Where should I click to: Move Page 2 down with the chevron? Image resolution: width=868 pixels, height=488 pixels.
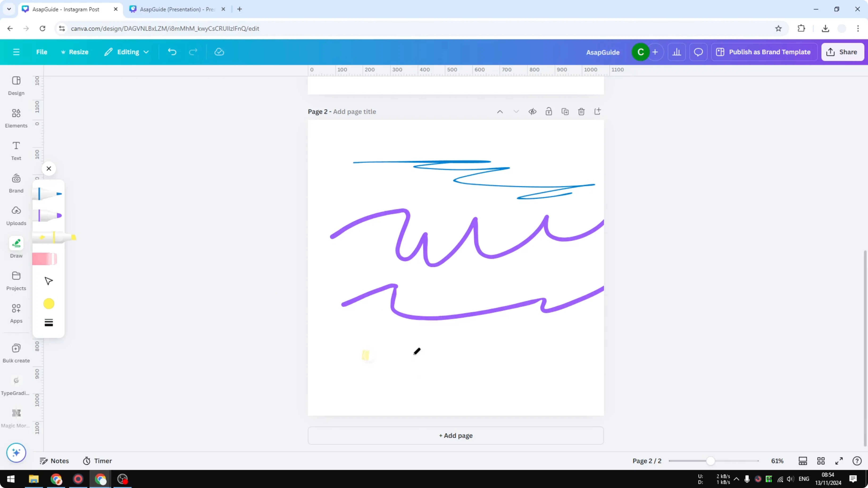click(x=516, y=111)
